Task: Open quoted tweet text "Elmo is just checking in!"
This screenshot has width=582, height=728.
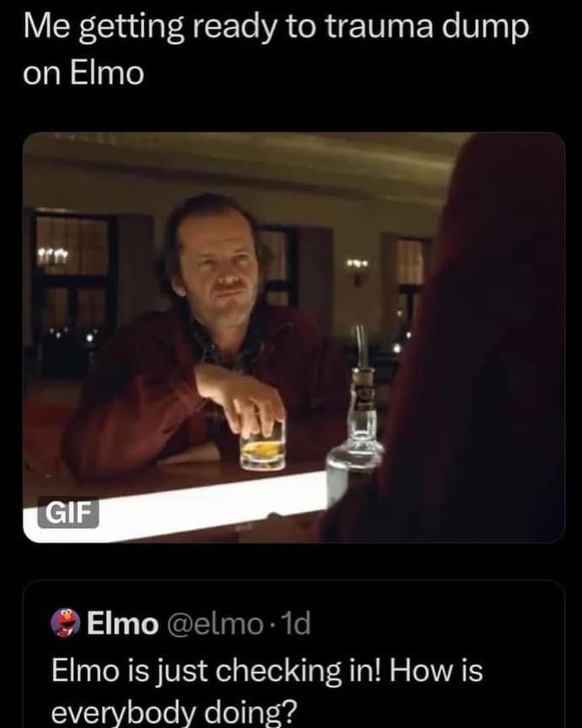Action: pyautogui.click(x=216, y=671)
